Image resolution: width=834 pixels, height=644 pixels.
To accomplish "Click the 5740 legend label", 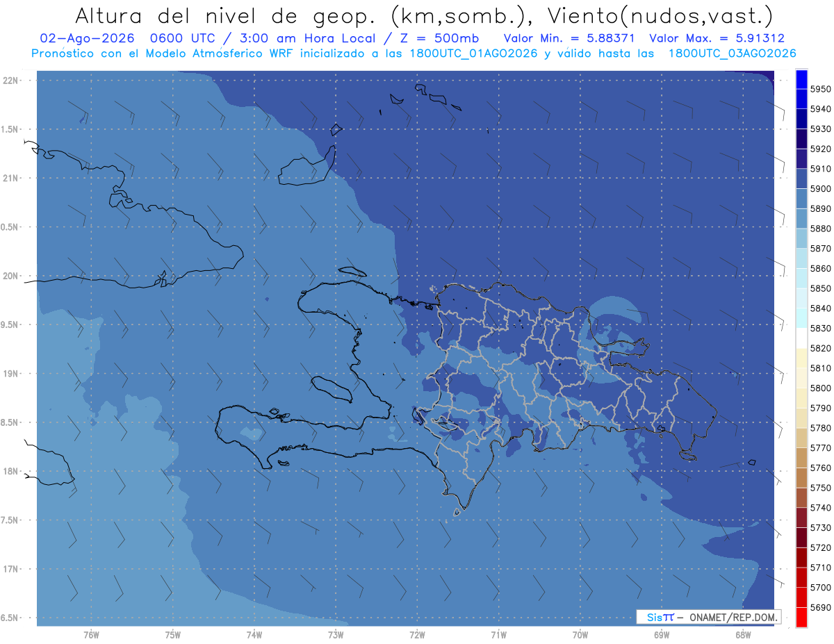I will click(x=821, y=508).
